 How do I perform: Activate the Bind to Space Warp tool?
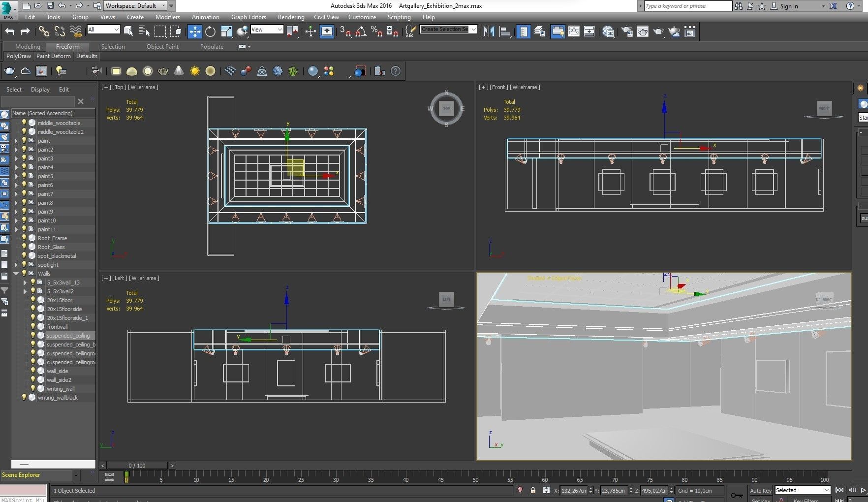click(x=76, y=31)
